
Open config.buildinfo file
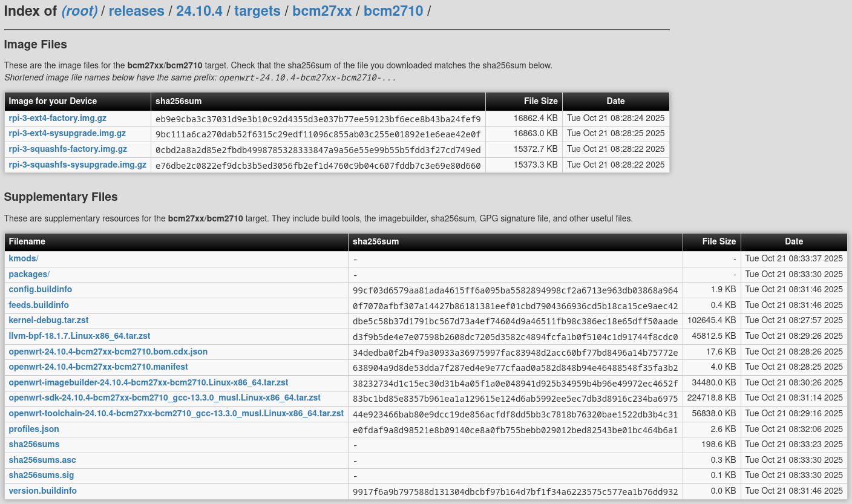40,290
